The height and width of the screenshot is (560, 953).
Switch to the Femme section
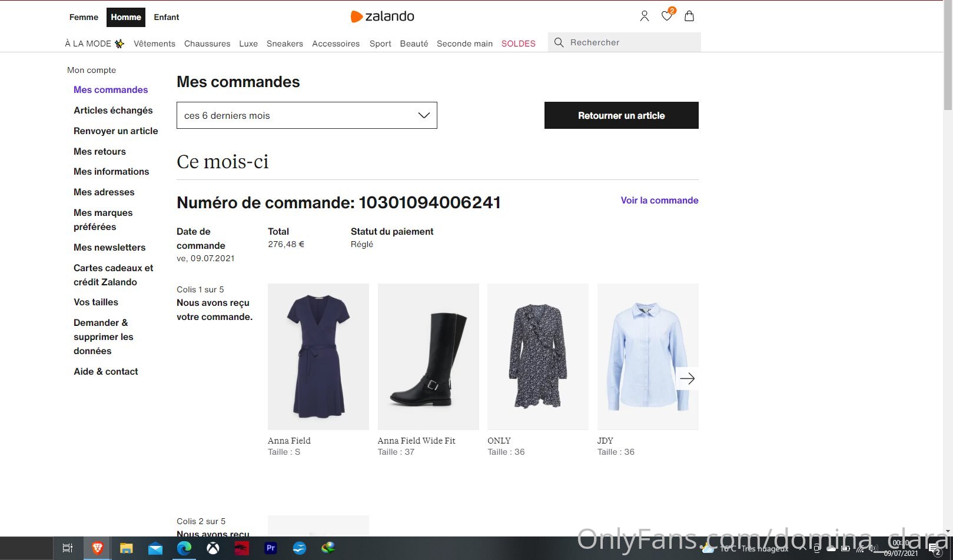(84, 17)
